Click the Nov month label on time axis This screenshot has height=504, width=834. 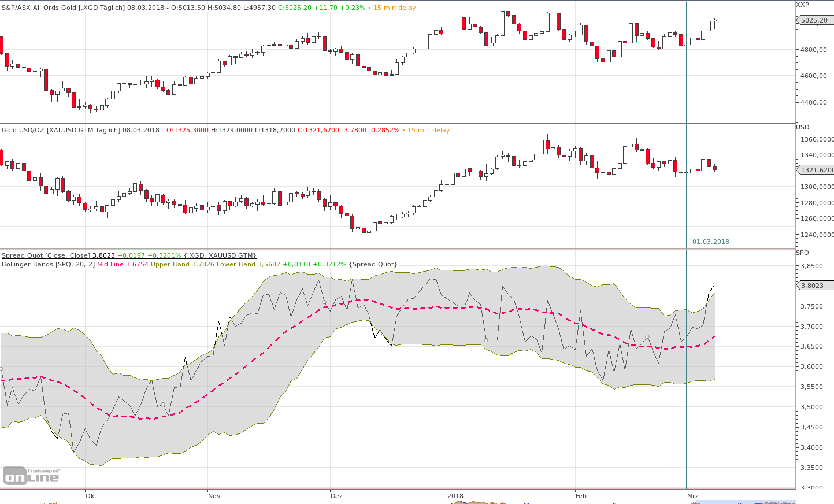pyautogui.click(x=214, y=496)
